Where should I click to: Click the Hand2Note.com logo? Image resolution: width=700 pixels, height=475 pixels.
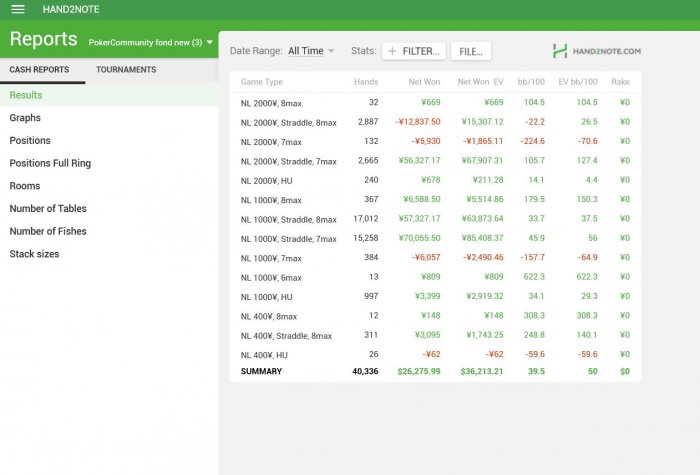pyautogui.click(x=597, y=51)
